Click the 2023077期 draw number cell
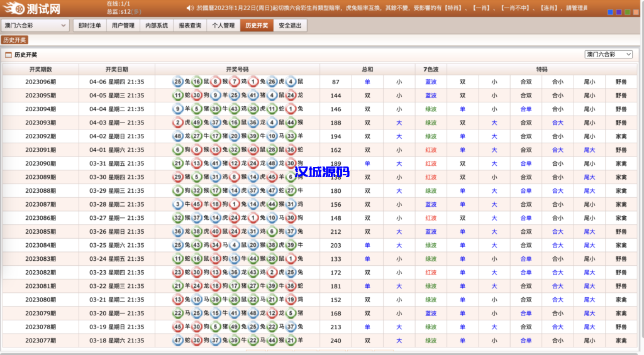 (41, 340)
